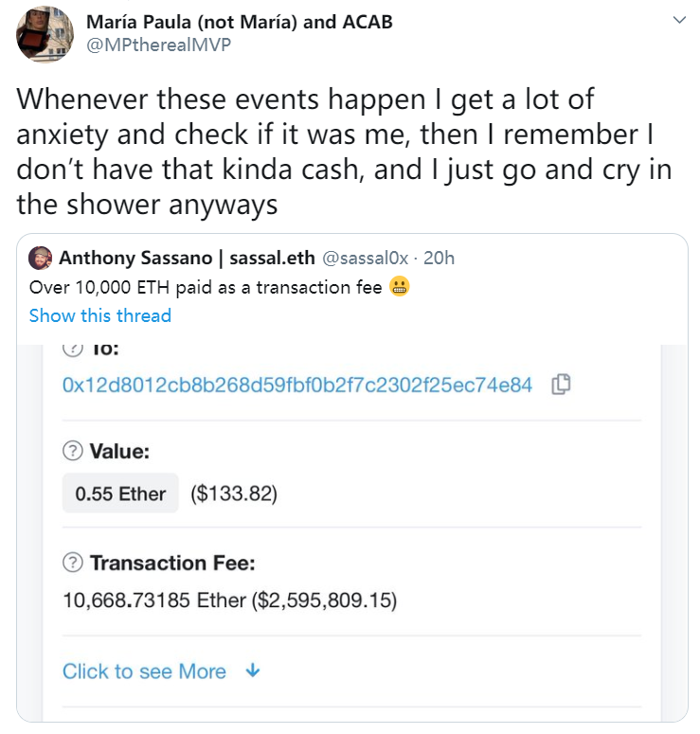Click the Show this thread link
Screen dimensions: 700x734
(100, 315)
